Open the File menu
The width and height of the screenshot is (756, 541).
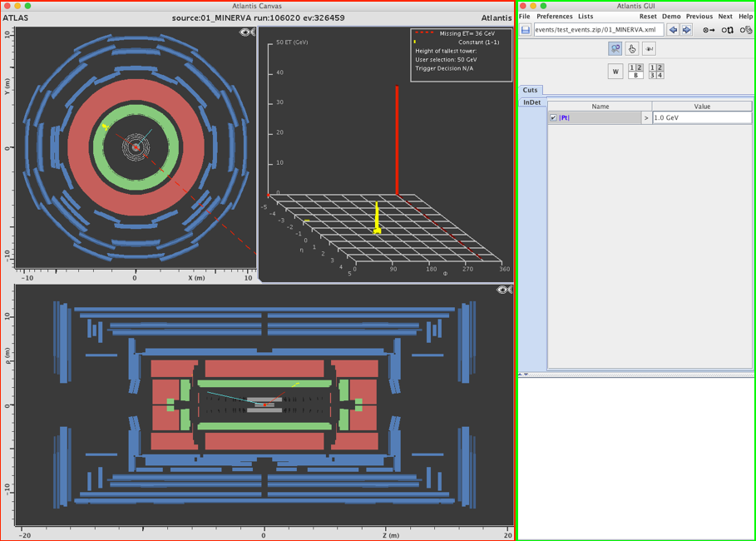pos(524,17)
